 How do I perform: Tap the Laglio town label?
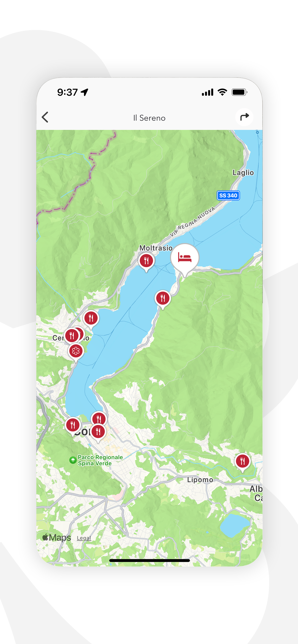(x=243, y=172)
